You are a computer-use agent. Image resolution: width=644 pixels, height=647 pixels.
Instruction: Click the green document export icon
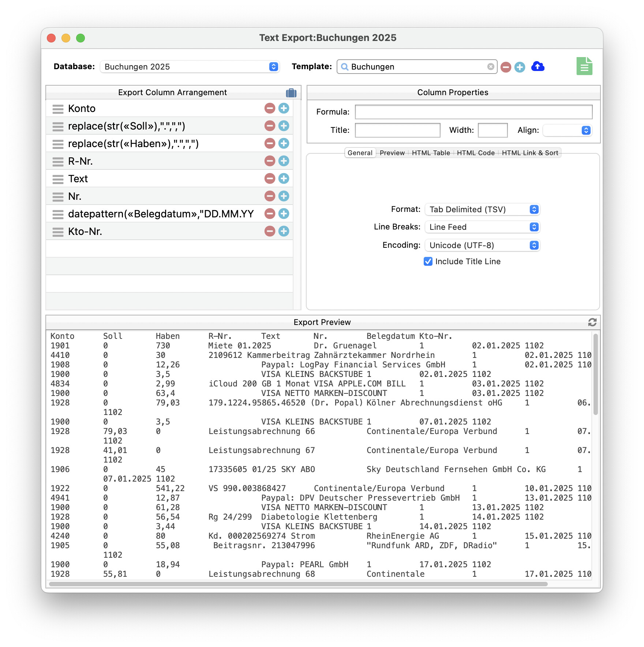tap(584, 66)
